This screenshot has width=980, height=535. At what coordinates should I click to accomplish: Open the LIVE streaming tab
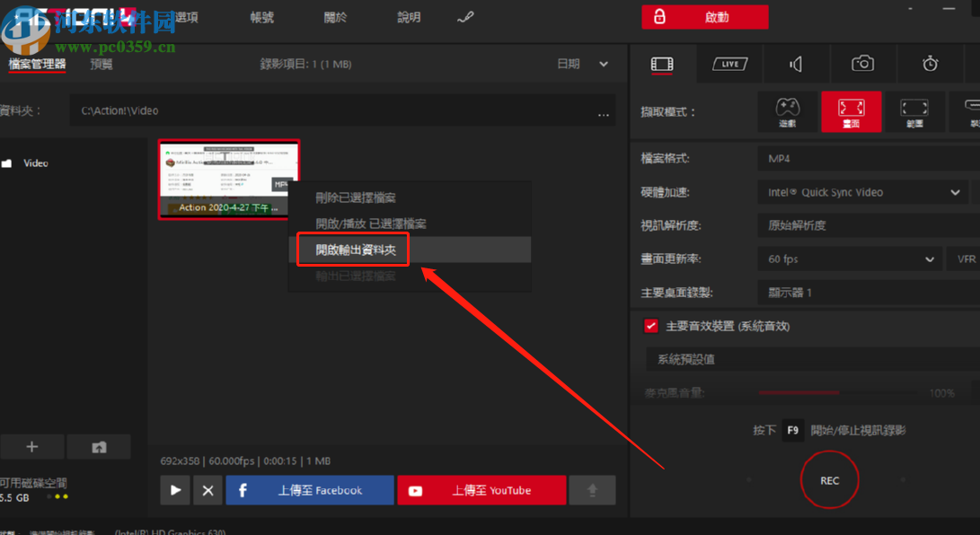click(729, 63)
